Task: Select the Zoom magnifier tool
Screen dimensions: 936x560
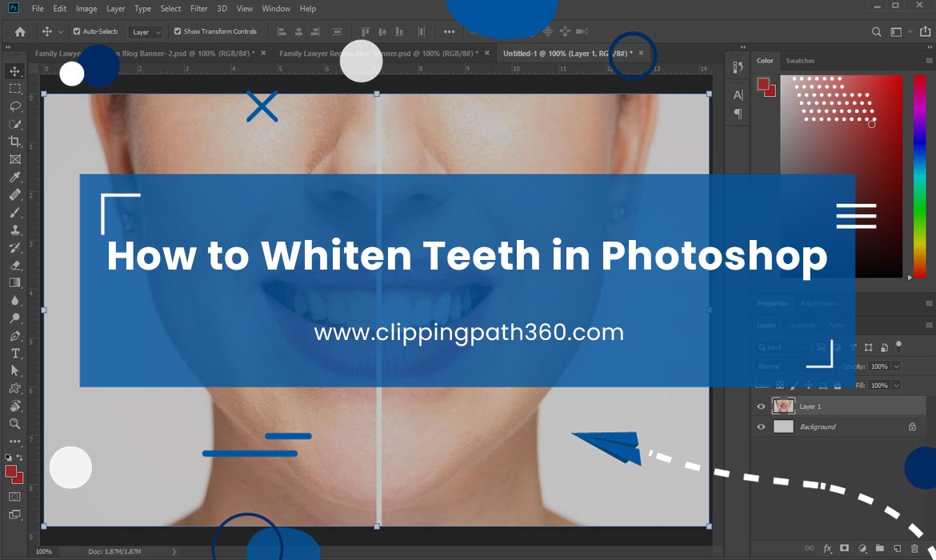Action: pos(15,424)
